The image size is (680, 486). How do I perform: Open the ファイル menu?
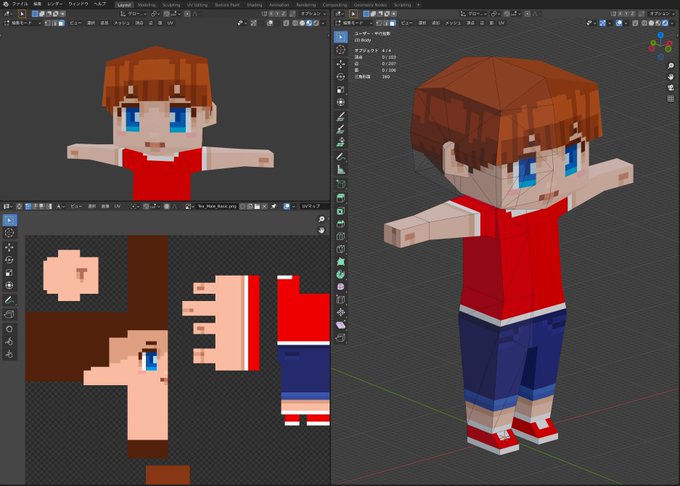[20, 4]
